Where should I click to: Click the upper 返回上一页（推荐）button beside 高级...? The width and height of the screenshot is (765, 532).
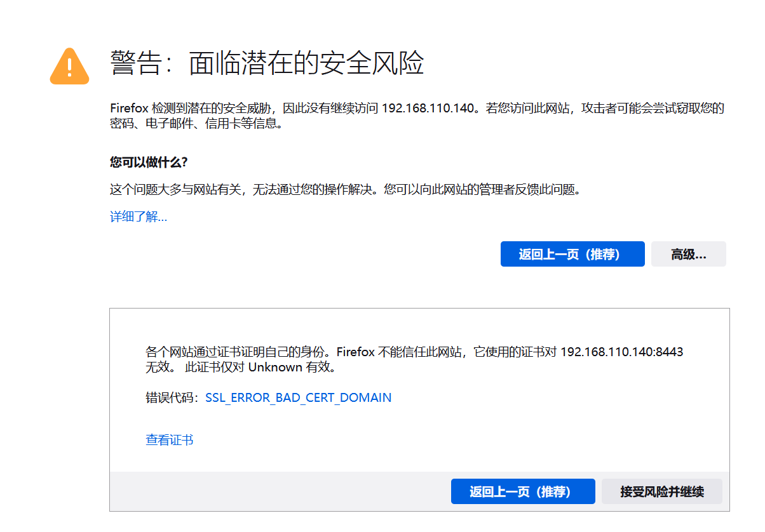click(572, 254)
